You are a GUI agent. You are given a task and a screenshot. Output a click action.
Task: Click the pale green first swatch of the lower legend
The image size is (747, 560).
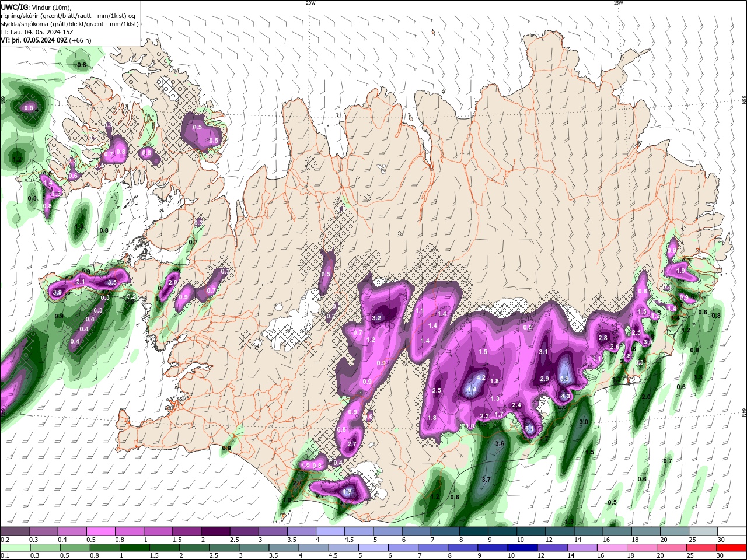(15, 548)
